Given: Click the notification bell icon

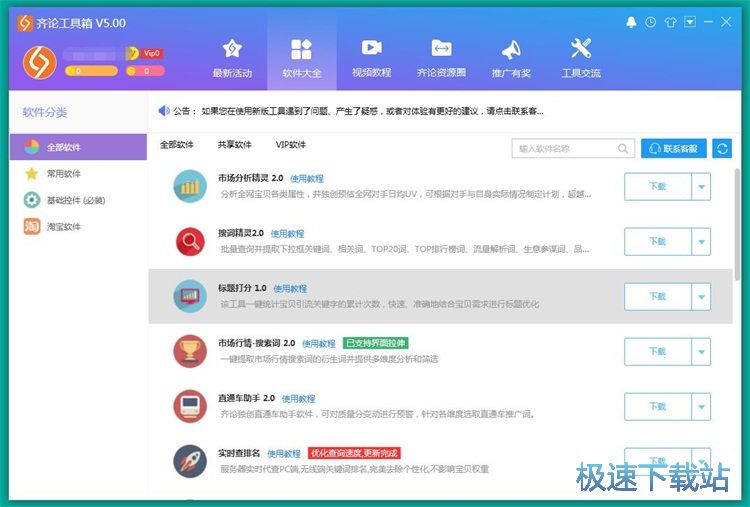Looking at the screenshot, I should [631, 22].
